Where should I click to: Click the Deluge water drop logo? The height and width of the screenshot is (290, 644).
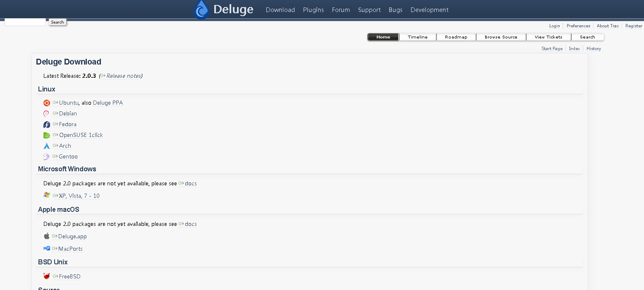pos(201,10)
